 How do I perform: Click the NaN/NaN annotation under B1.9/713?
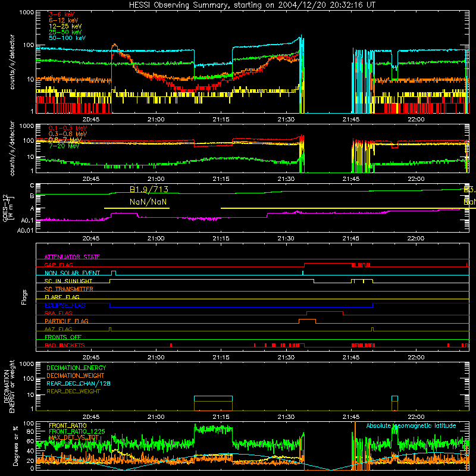pos(148,202)
